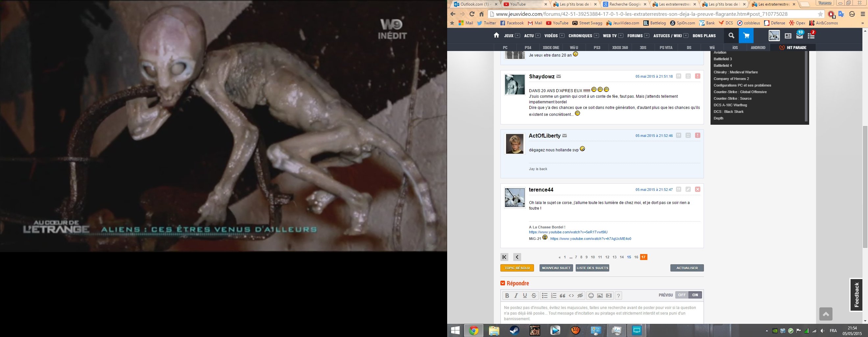Go to page 15 of the topic
This screenshot has width=868, height=337.
coord(629,257)
